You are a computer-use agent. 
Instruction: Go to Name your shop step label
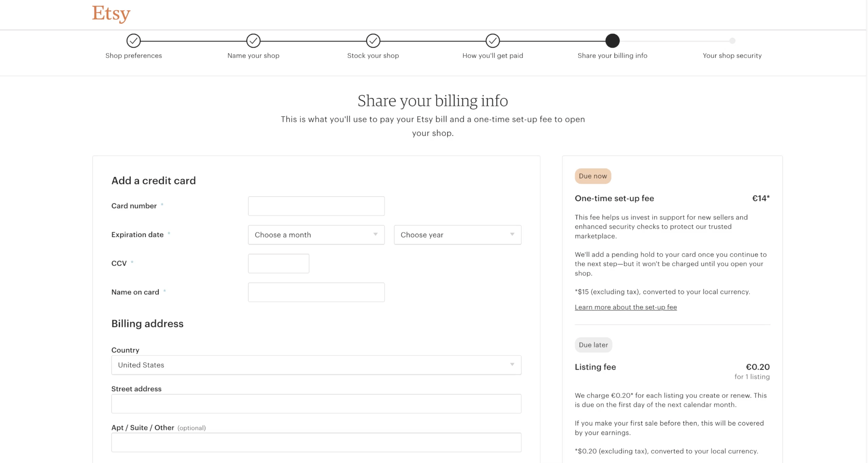(x=253, y=56)
